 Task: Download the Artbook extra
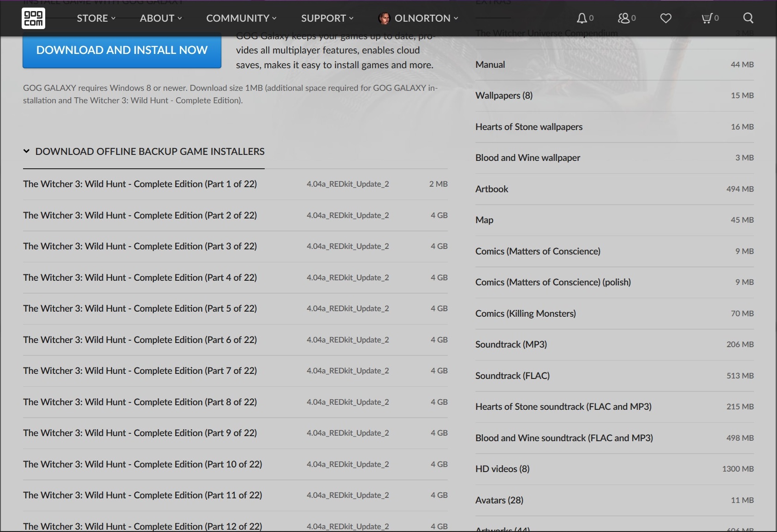pos(615,189)
